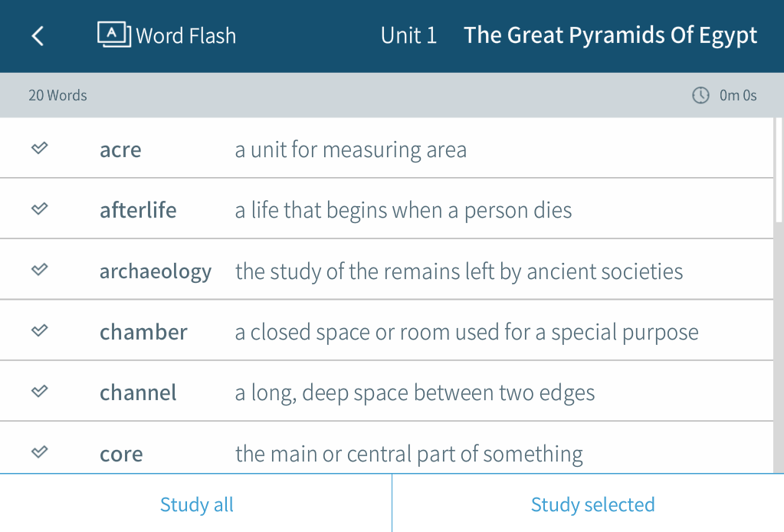Click the word list scrollbar thumb
This screenshot has height=532, width=784.
point(779,170)
